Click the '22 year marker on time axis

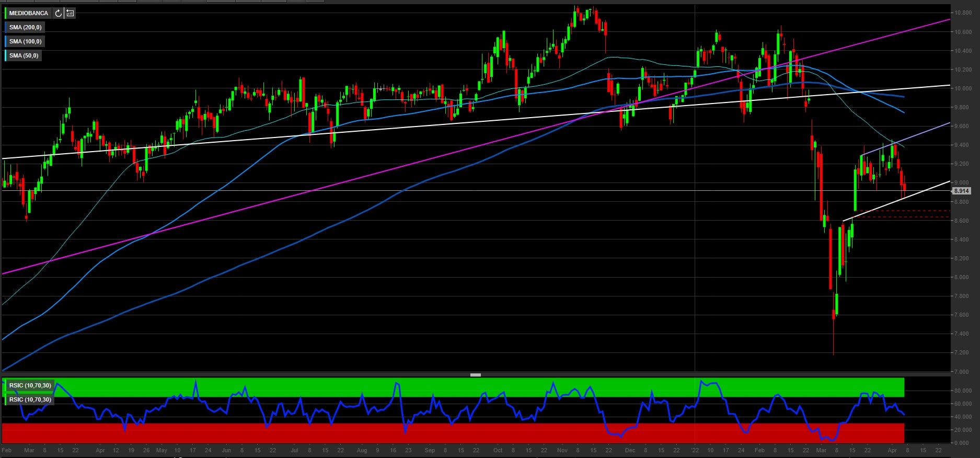(695, 450)
